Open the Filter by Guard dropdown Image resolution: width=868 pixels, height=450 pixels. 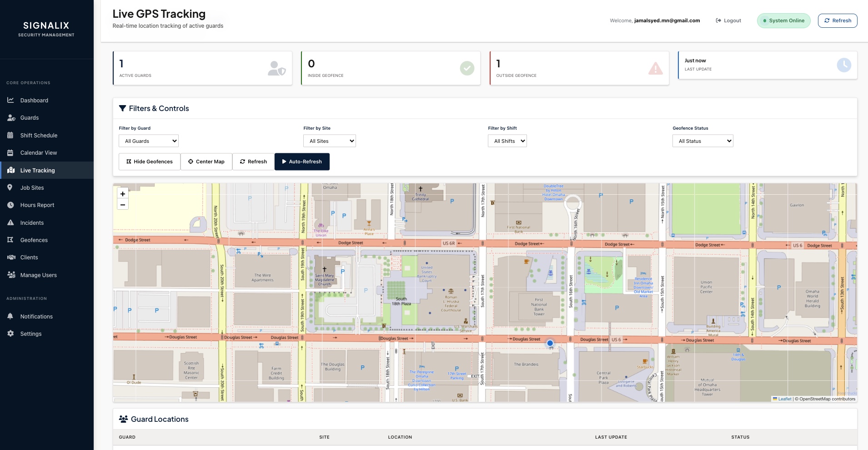pyautogui.click(x=149, y=141)
